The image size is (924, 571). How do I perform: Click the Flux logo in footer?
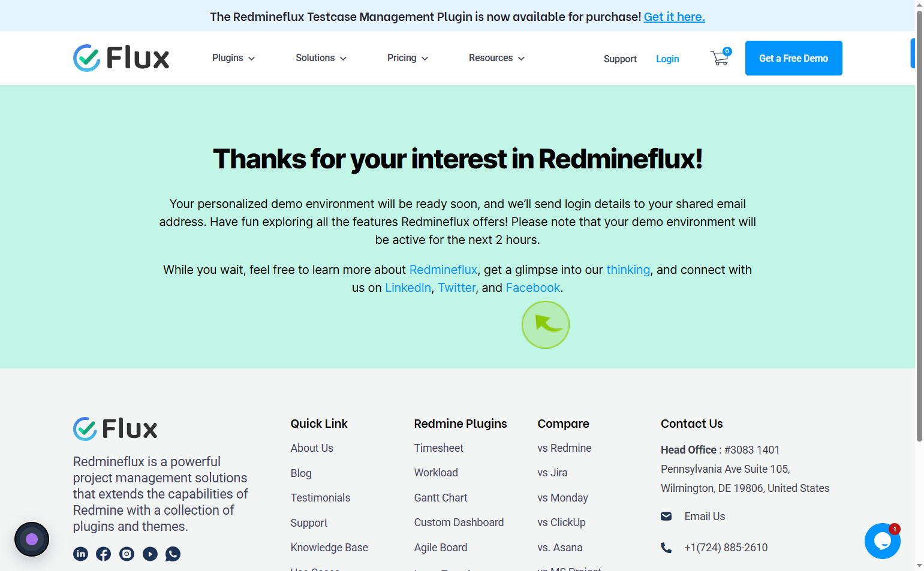pyautogui.click(x=115, y=429)
